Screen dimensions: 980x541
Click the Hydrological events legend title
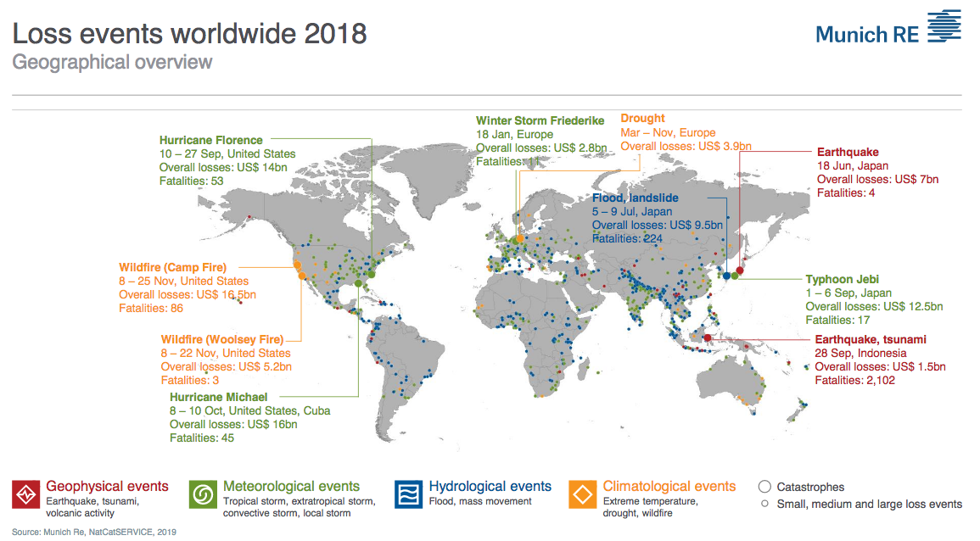[490, 486]
